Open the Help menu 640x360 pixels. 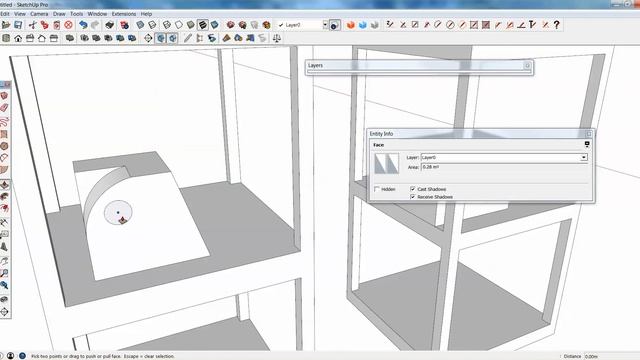(146, 14)
